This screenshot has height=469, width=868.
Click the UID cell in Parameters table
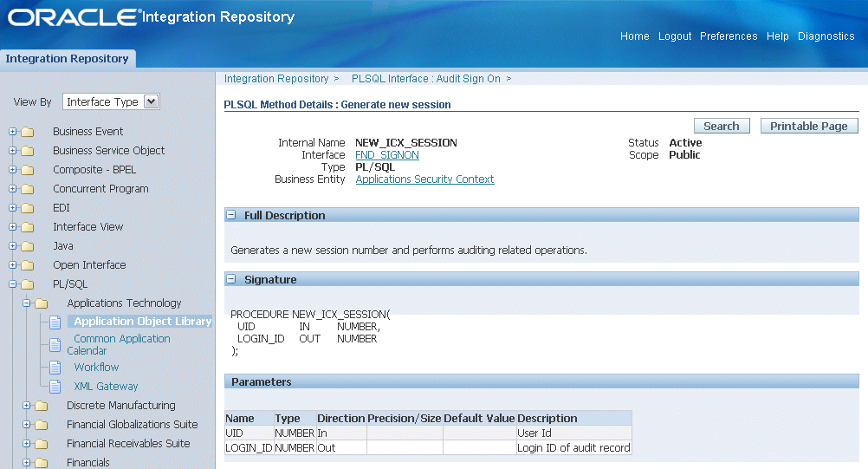pyautogui.click(x=249, y=433)
